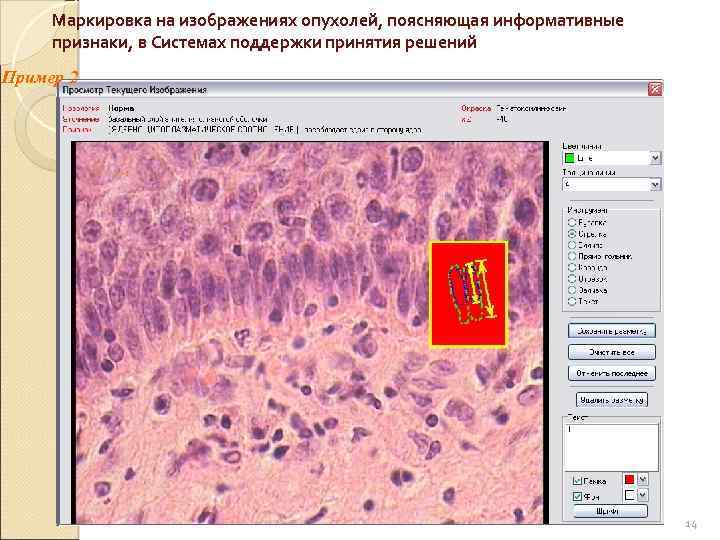Open the line thickness dropdown
Viewport: 720px width, 540px height.
(x=656, y=185)
